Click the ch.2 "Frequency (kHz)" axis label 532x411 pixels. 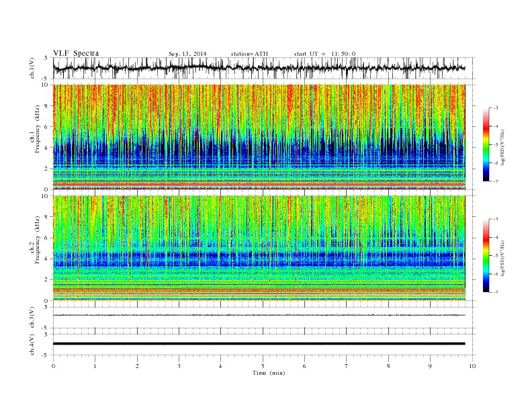[38, 239]
